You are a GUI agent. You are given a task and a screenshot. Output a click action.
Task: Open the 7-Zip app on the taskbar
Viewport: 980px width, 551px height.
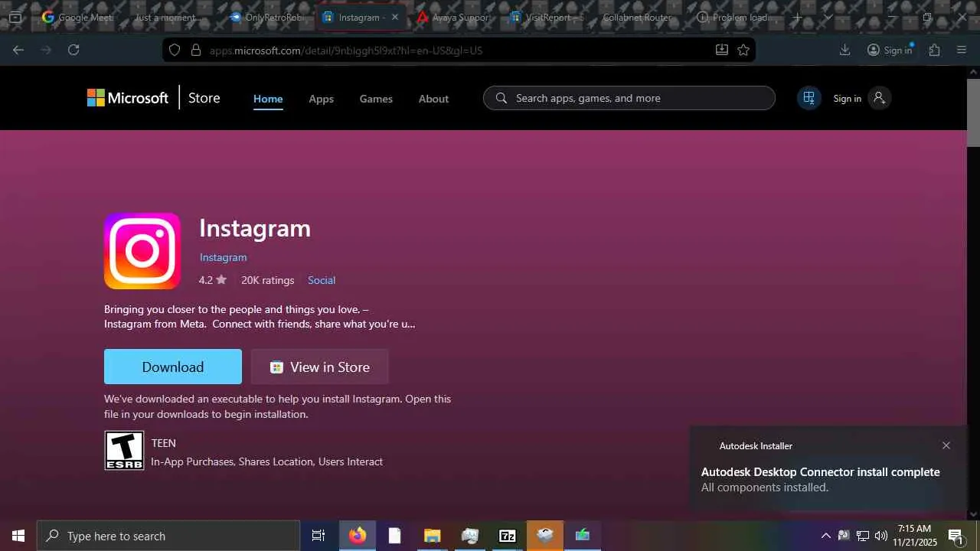[x=508, y=536]
